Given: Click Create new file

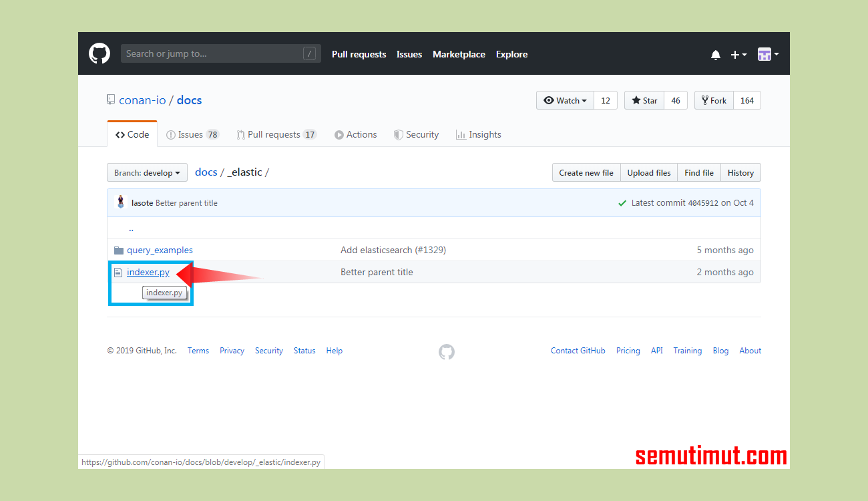Looking at the screenshot, I should click(586, 172).
